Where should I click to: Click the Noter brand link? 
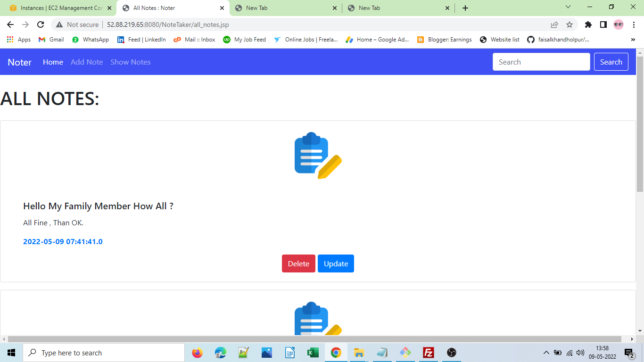(20, 62)
